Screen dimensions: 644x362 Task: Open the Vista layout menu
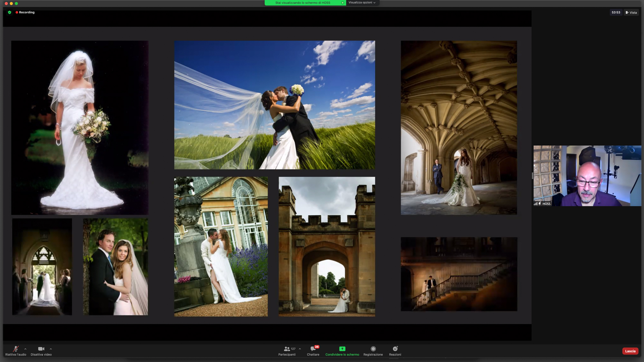(x=631, y=13)
